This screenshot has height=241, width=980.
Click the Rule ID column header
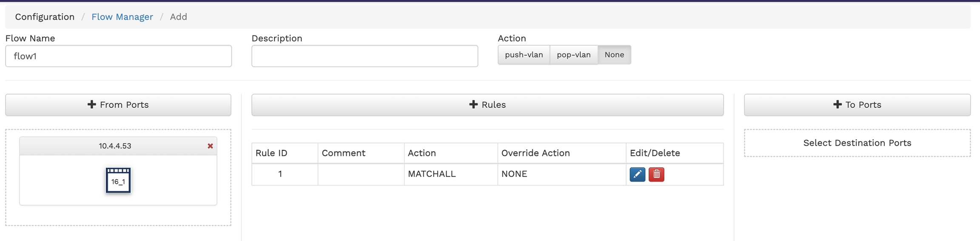[x=271, y=153]
